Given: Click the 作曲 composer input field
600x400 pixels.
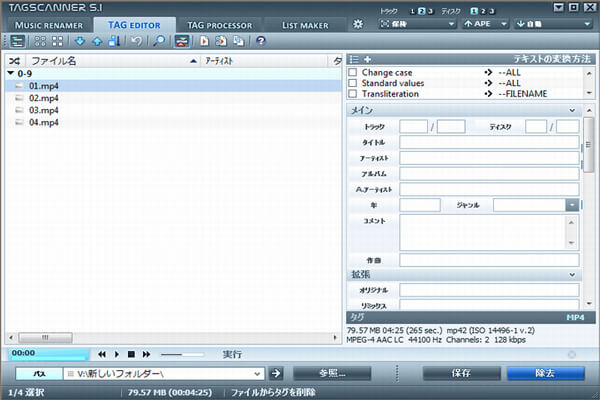Looking at the screenshot, I should coord(489,260).
